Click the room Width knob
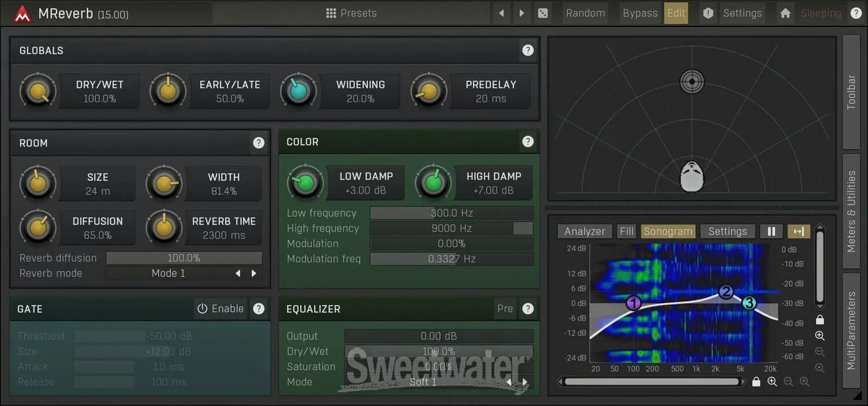 (164, 184)
